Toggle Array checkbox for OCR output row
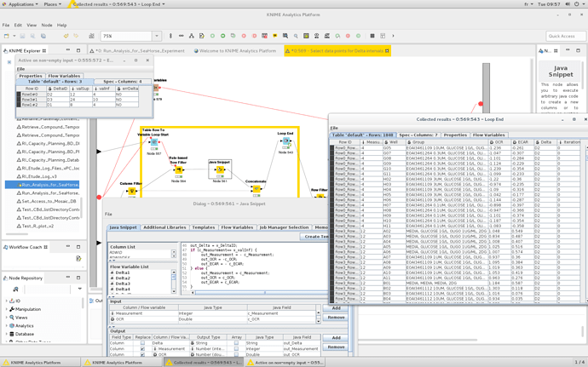This screenshot has height=367, width=588. (x=236, y=354)
